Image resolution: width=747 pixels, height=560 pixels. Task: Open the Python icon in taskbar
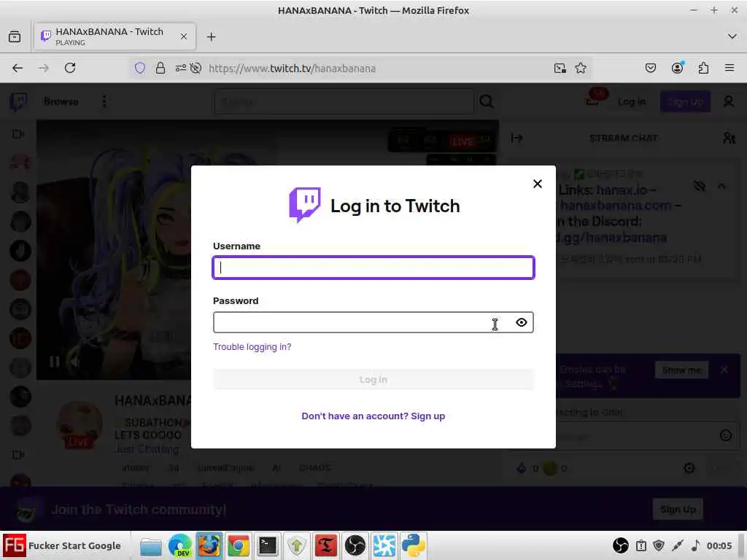[413, 545]
